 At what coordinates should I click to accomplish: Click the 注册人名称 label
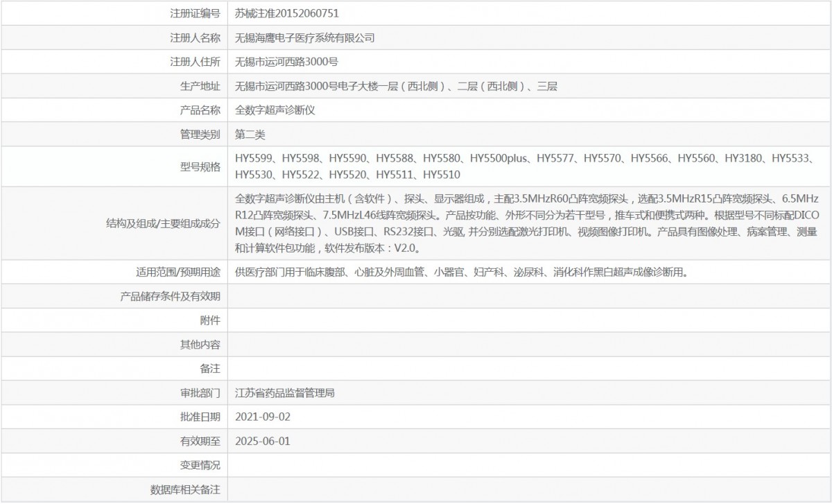(195, 37)
